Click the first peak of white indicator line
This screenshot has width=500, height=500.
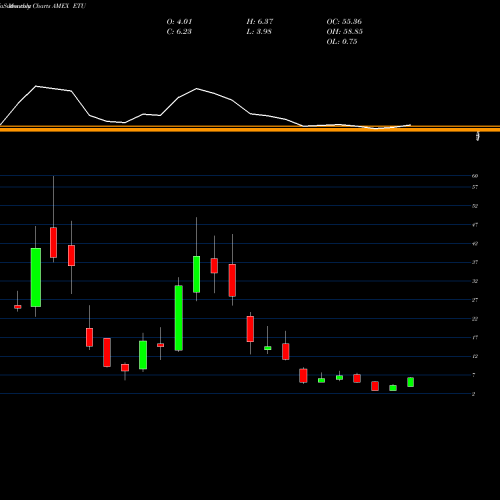tap(36, 86)
